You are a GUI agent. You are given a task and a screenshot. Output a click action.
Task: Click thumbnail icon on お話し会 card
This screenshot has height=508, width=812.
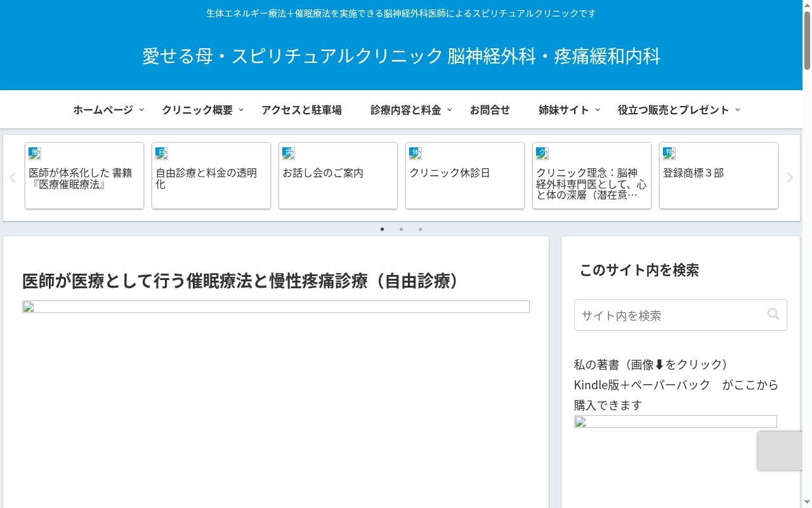coord(289,153)
